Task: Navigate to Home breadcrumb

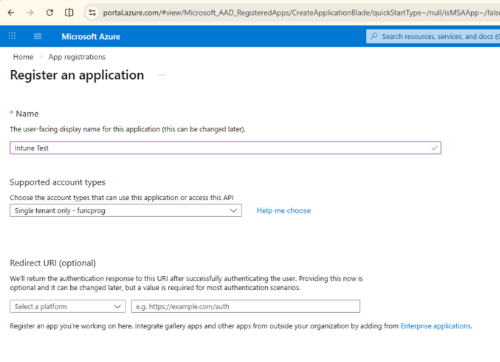Action: [x=23, y=57]
